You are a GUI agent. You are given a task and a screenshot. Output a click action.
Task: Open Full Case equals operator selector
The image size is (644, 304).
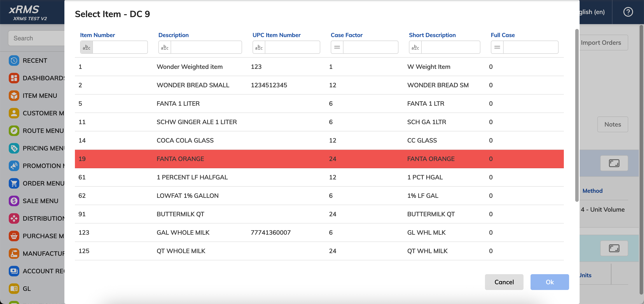point(497,47)
